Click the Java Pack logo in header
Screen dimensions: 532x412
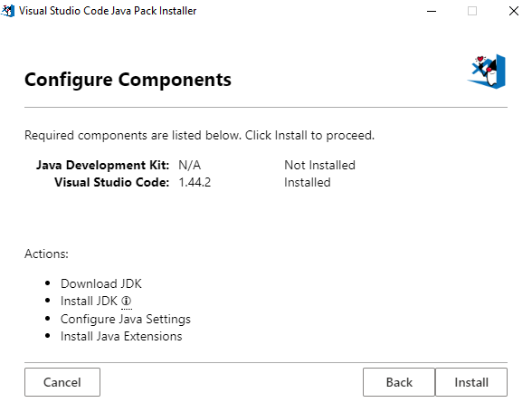tap(487, 72)
